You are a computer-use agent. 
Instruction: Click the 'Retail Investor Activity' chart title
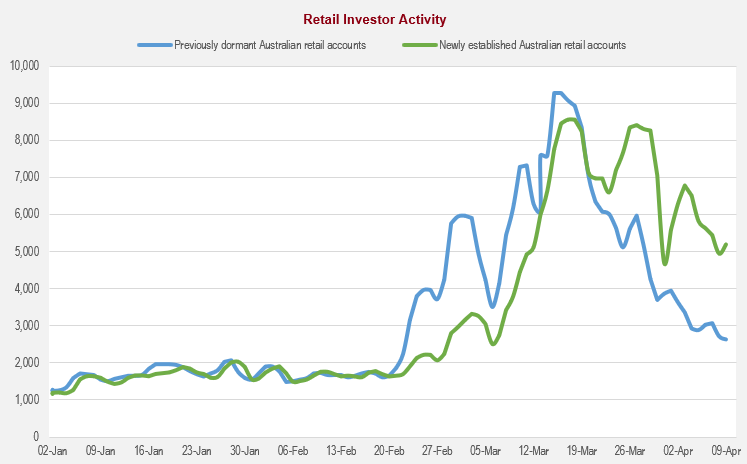pos(374,18)
